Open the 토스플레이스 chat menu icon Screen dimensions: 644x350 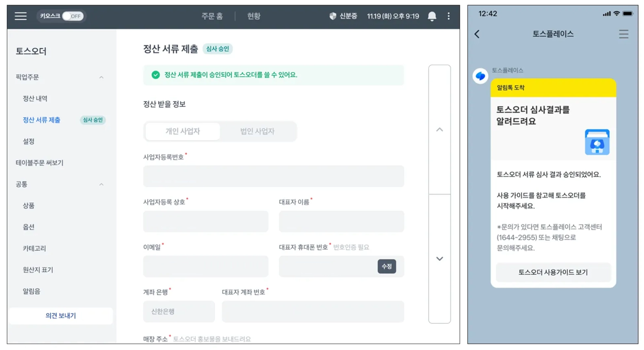click(x=624, y=34)
